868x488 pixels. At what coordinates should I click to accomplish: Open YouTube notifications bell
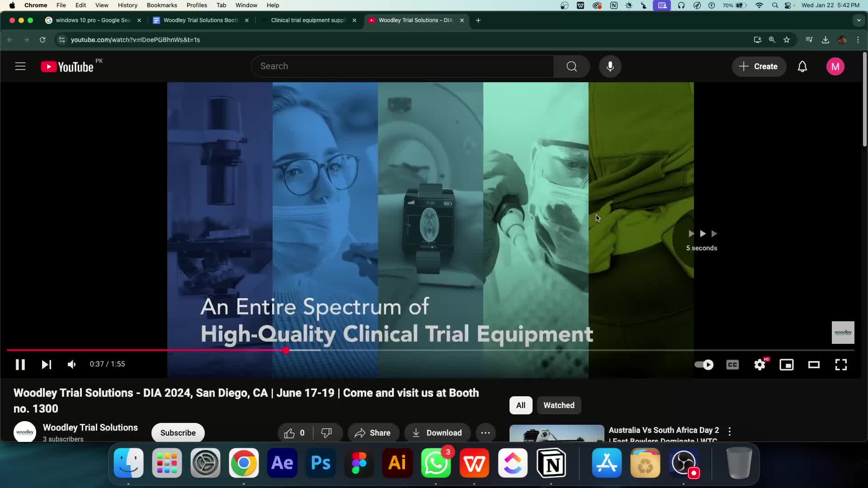[x=802, y=66]
